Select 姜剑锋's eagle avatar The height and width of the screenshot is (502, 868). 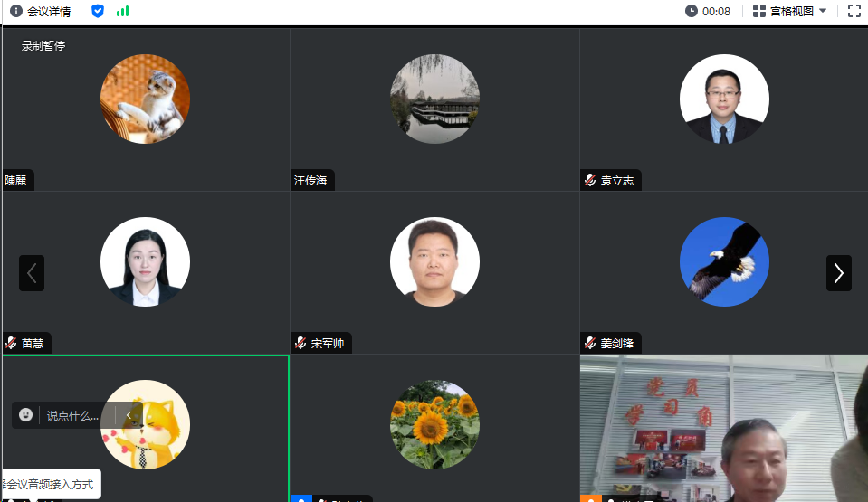coord(724,261)
